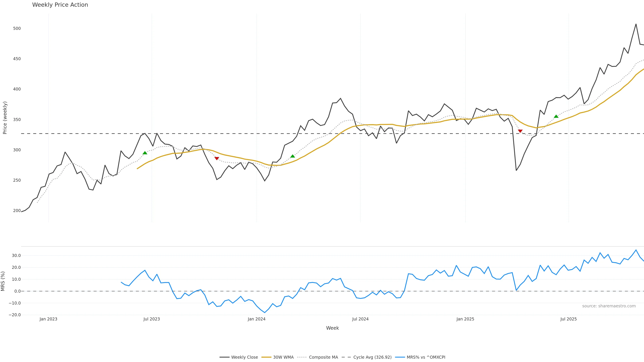644x362 pixels.
Task: Click the 500 price axis tick label
Action: [x=17, y=28]
